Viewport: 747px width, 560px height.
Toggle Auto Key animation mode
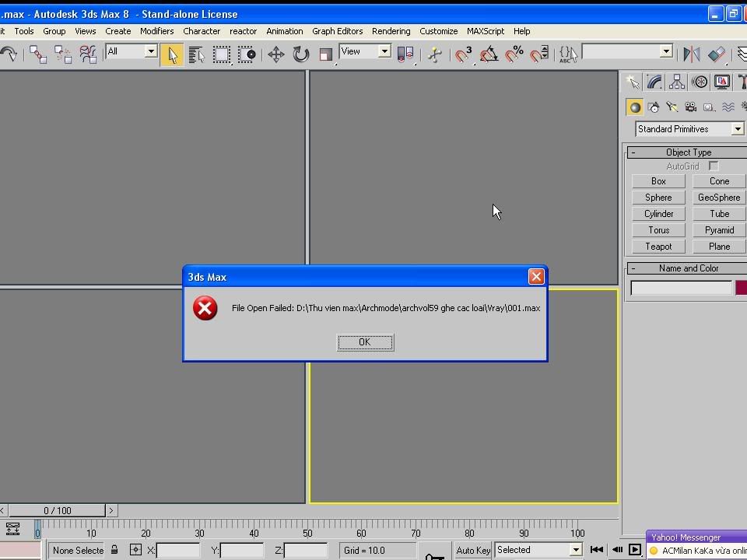(473, 551)
